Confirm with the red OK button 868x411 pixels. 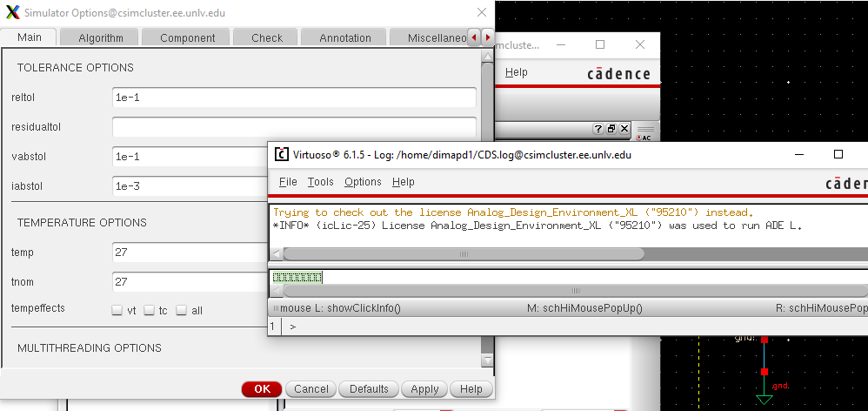[262, 389]
